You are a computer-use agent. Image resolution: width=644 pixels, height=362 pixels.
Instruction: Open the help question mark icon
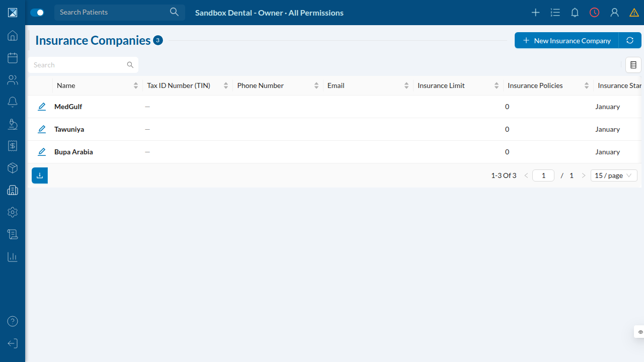point(13,321)
